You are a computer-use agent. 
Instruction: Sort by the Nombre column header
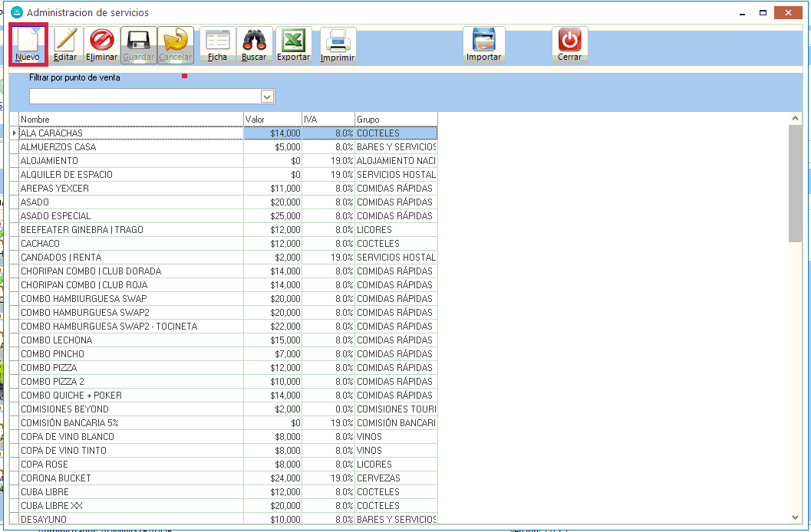point(130,120)
